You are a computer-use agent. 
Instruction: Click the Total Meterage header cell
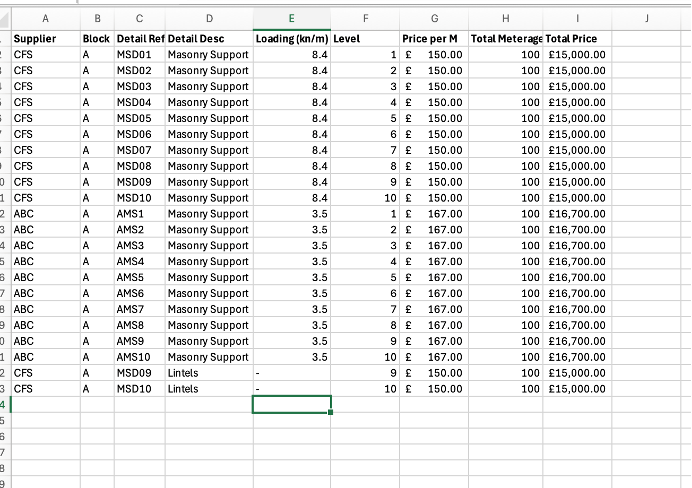[x=506, y=39]
